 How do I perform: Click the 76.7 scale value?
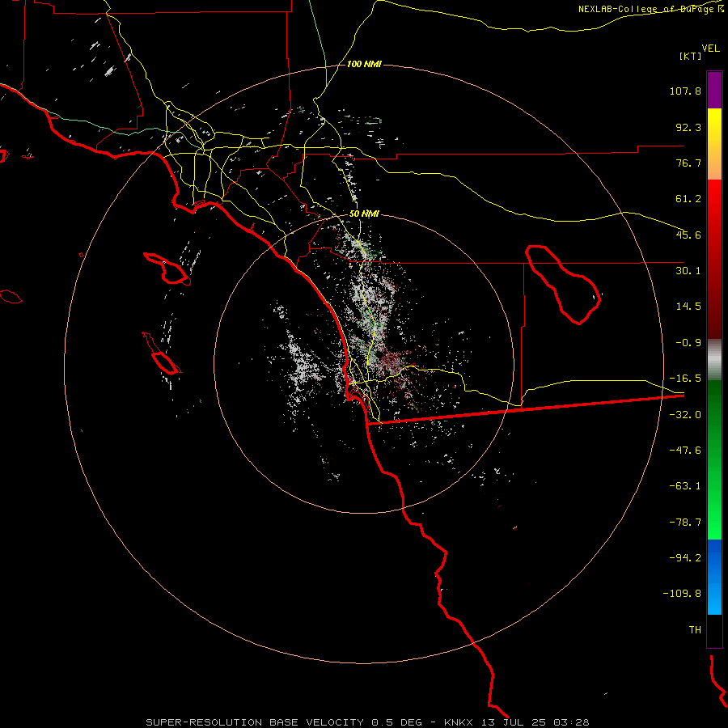click(x=688, y=163)
